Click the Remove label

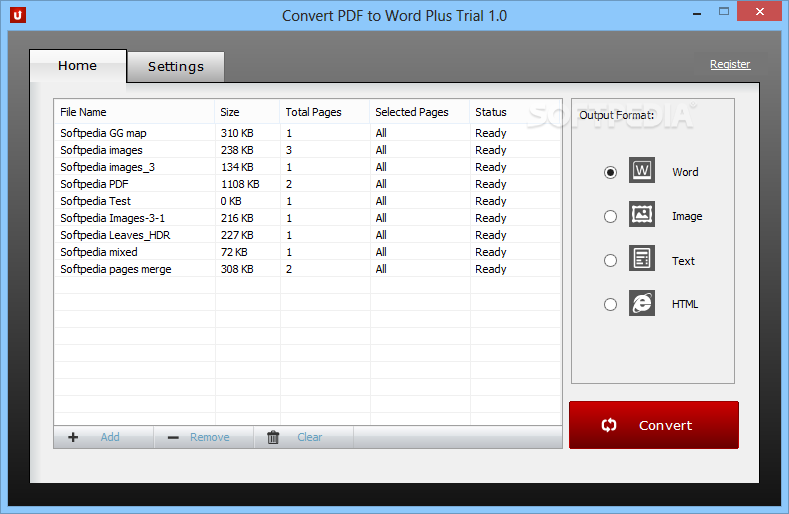point(210,437)
